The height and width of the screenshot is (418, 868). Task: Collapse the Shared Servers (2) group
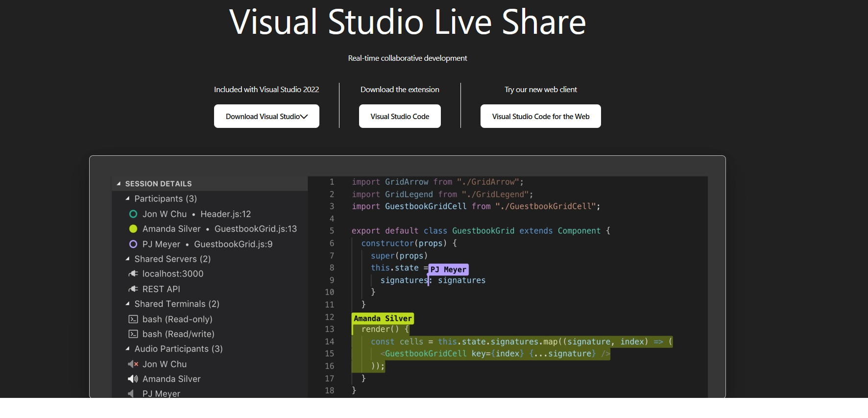click(x=127, y=259)
